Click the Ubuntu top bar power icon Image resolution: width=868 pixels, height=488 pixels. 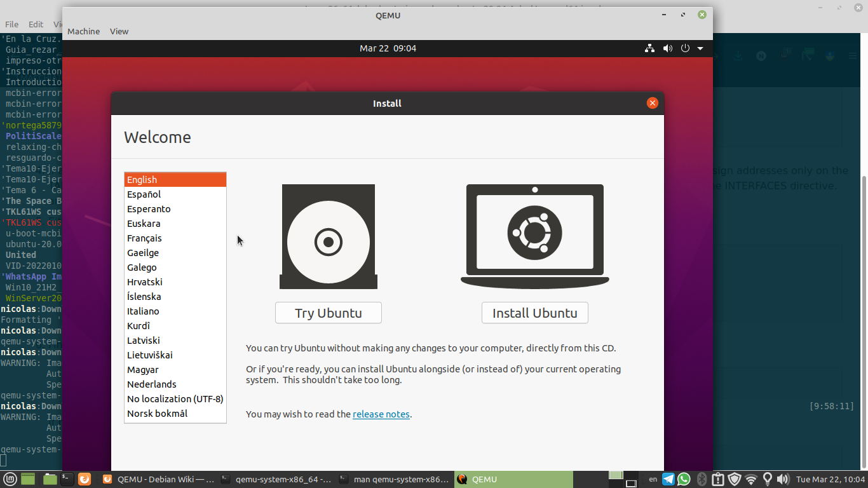tap(685, 48)
